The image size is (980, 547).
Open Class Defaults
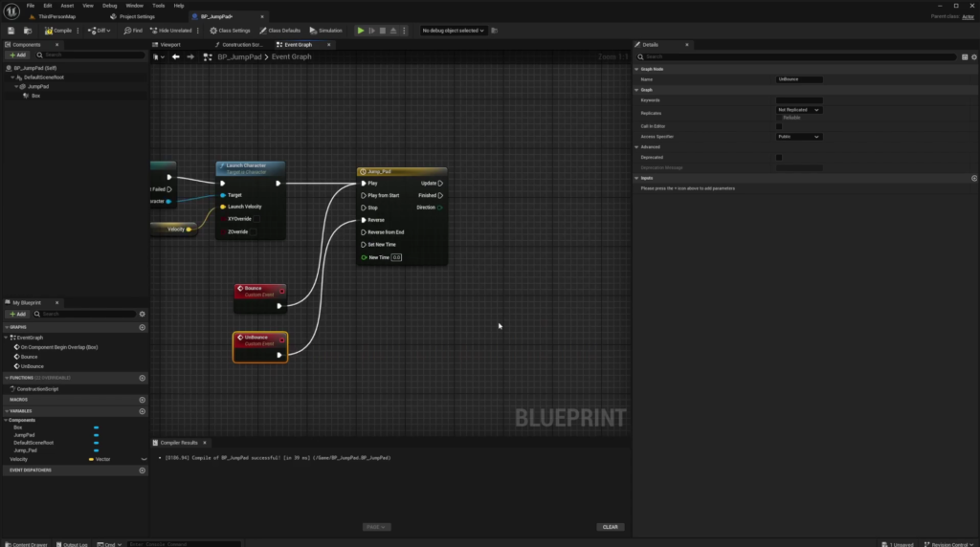[280, 31]
